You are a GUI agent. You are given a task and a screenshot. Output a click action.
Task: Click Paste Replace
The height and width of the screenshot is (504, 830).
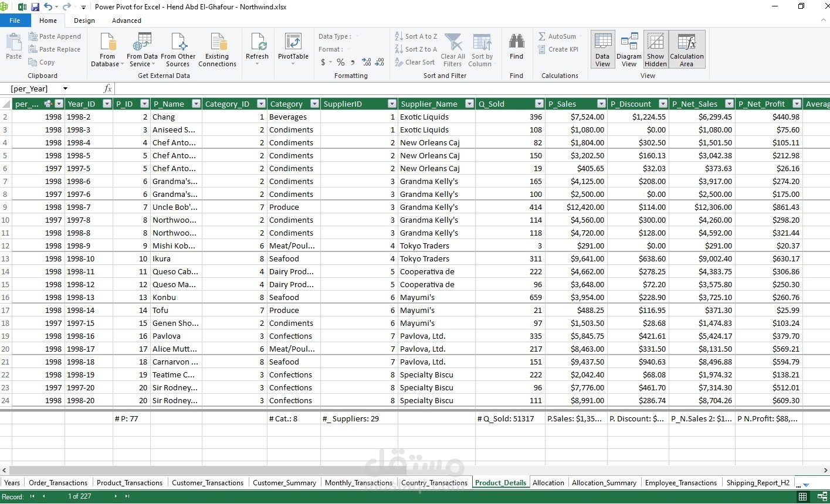[55, 49]
